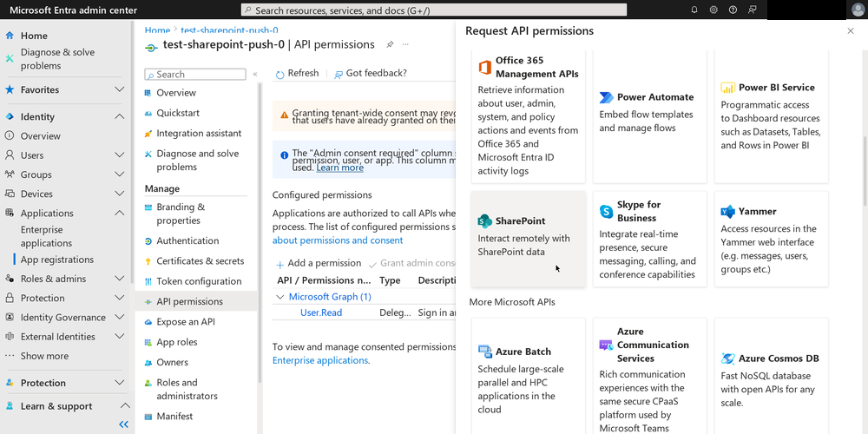Collapse the Microsoft Graph (1) permission group
868x434 pixels.
280,297
